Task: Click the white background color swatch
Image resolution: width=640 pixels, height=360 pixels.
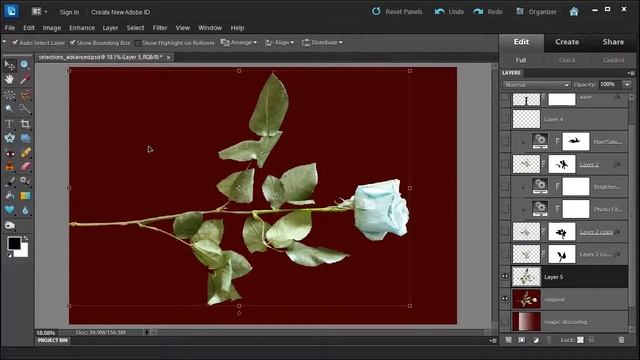Action: pyautogui.click(x=23, y=251)
